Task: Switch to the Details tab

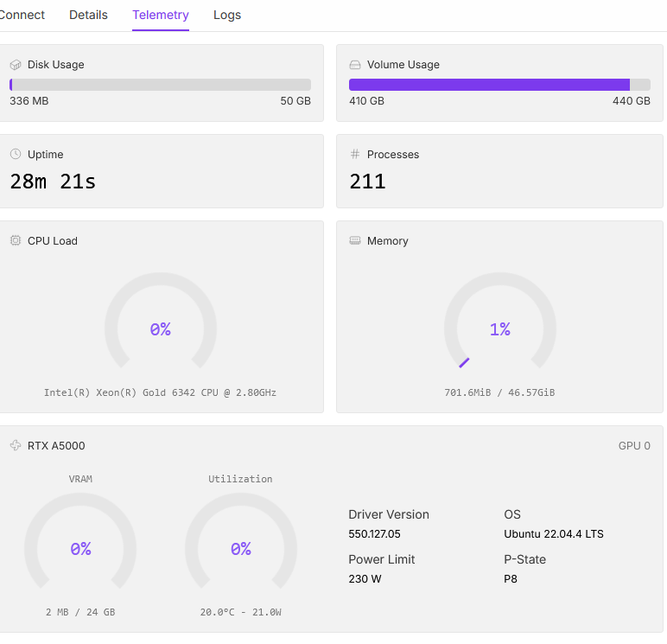Action: click(x=88, y=15)
